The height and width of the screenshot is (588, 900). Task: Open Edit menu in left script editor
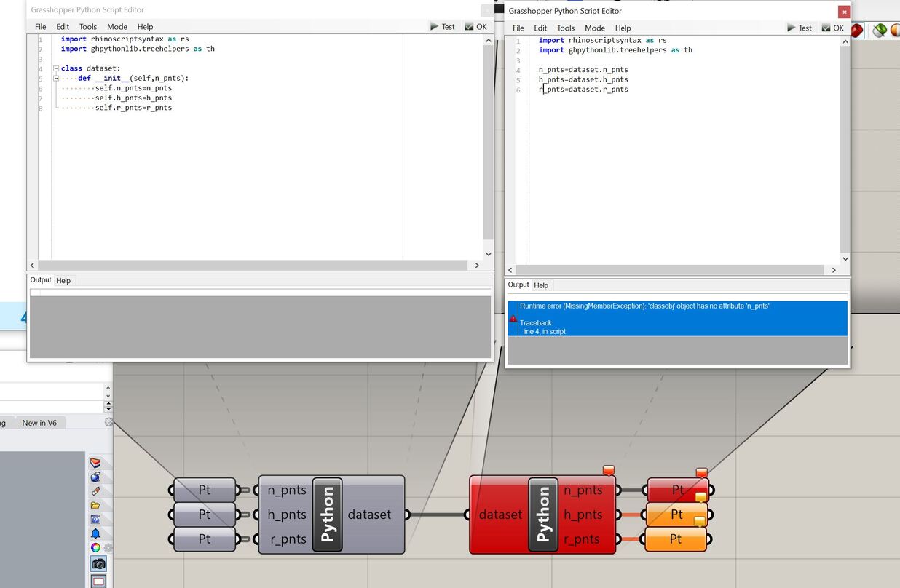[63, 27]
